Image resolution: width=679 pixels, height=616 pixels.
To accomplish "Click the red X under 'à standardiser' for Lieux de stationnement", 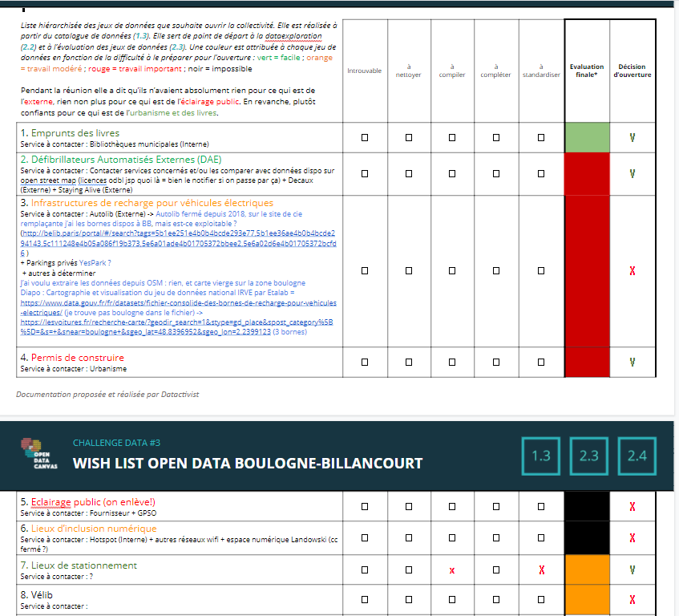I will (542, 570).
